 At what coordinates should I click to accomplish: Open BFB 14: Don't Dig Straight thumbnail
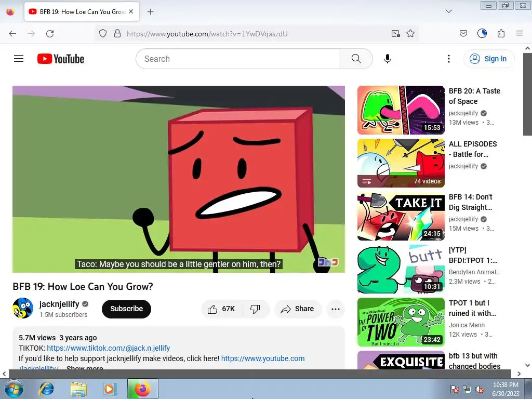401,216
